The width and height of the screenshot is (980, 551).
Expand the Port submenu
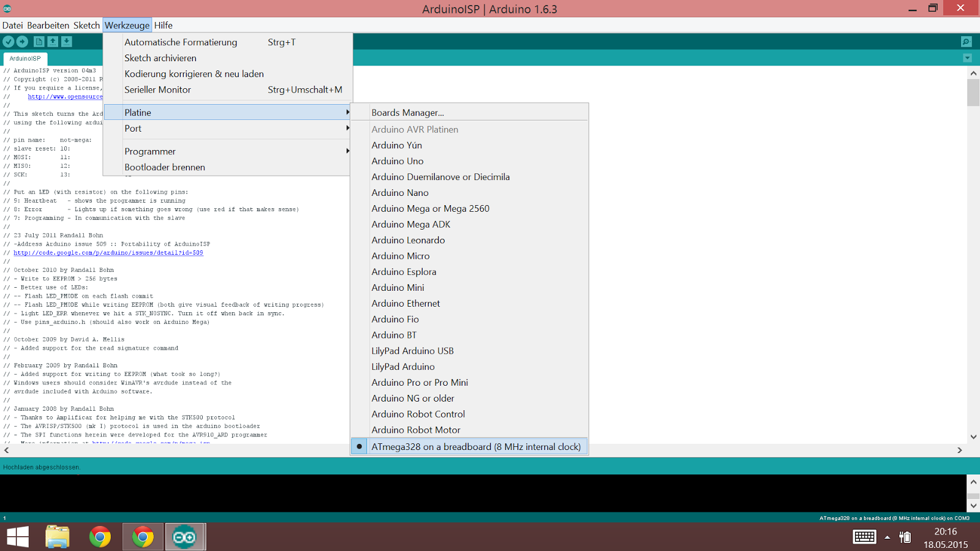coord(228,129)
